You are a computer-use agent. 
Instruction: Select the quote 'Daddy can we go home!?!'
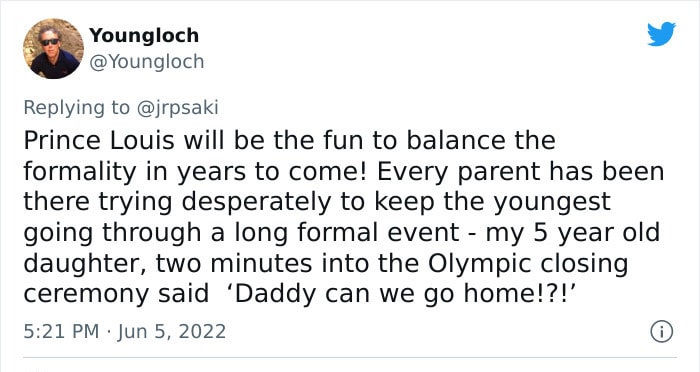400,293
